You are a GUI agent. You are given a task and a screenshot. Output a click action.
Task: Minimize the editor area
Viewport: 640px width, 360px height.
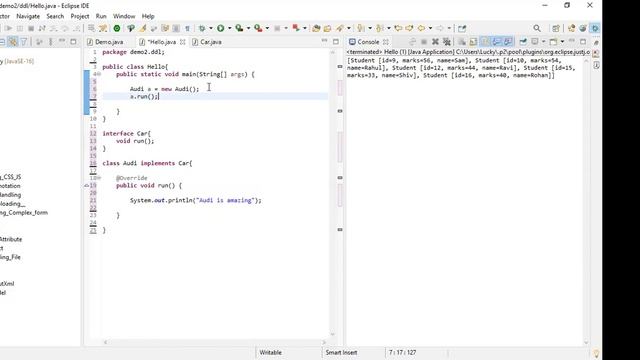pos(324,41)
